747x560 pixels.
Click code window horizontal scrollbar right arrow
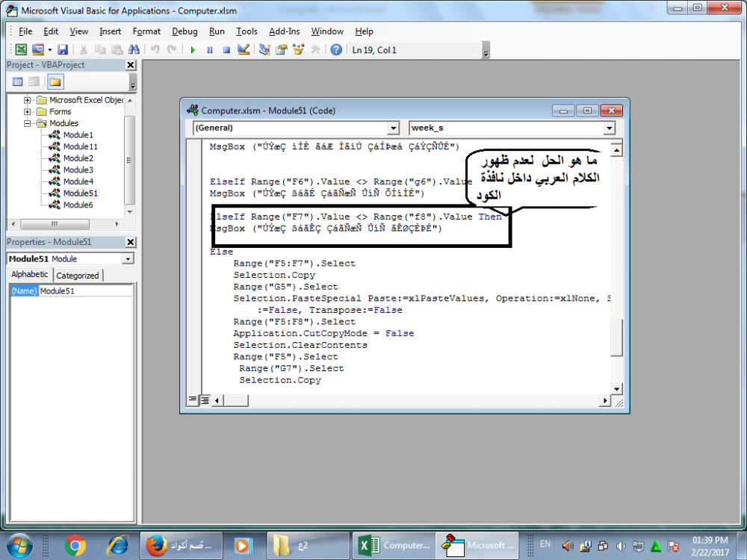tap(605, 400)
